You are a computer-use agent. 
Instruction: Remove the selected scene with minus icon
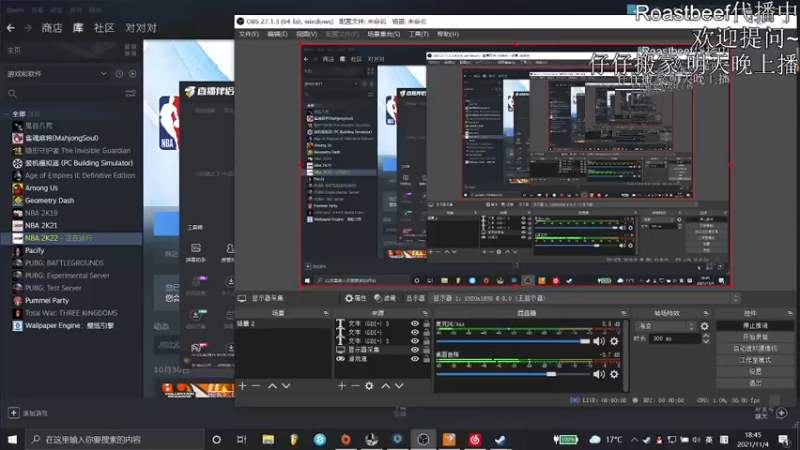(256, 386)
